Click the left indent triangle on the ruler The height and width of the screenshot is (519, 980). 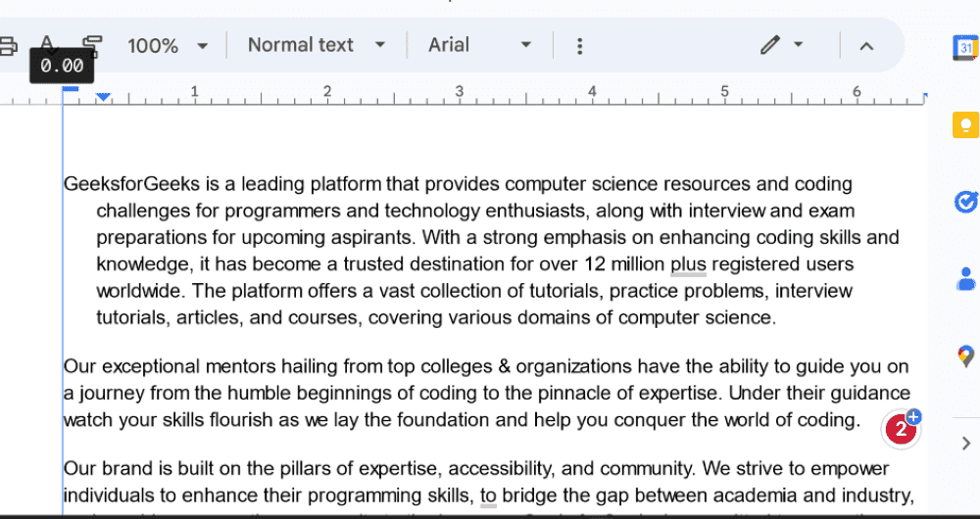[x=103, y=96]
